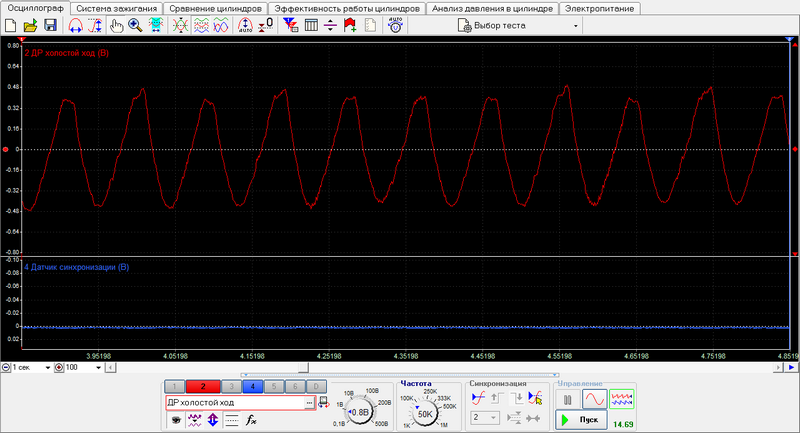Open the table columns icon
This screenshot has height=433, width=800.
311,25
